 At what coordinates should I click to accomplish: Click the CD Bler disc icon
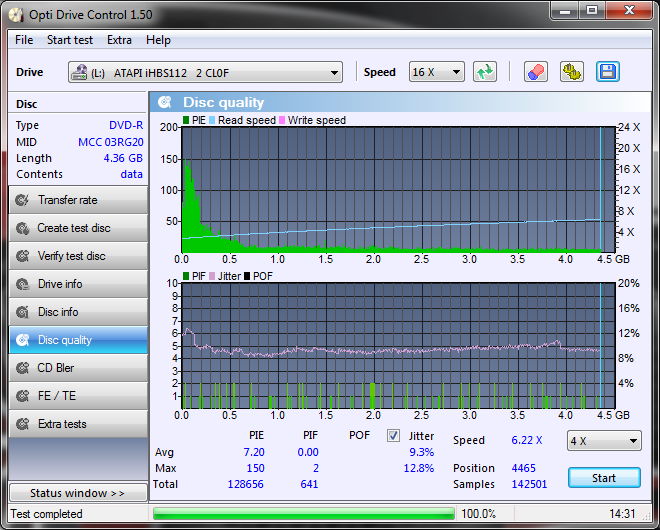tap(22, 368)
